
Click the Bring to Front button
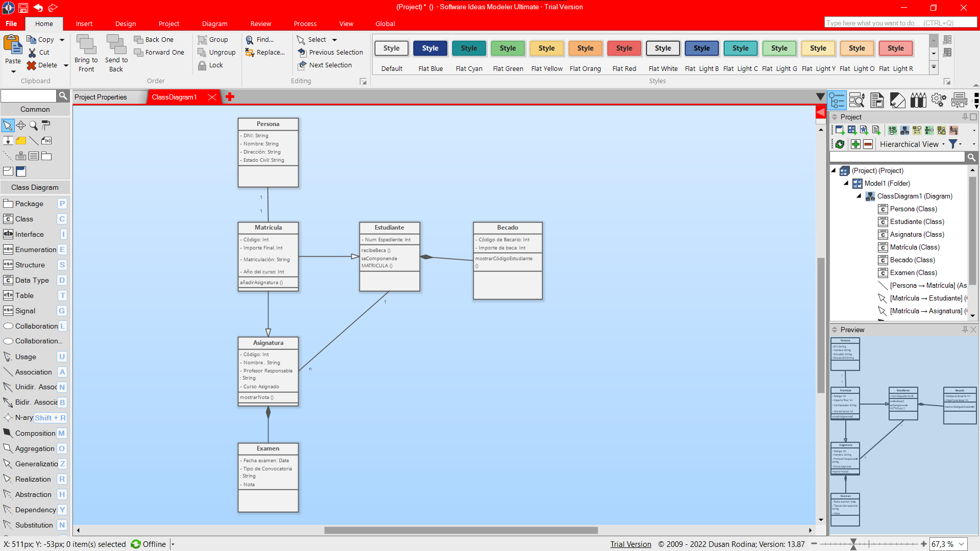[x=86, y=53]
